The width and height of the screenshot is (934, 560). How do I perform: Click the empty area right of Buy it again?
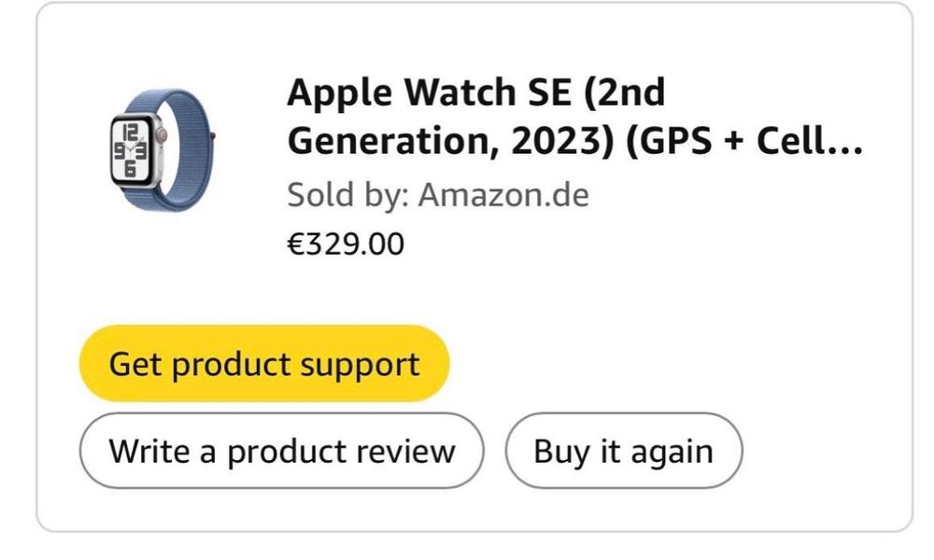(822, 452)
